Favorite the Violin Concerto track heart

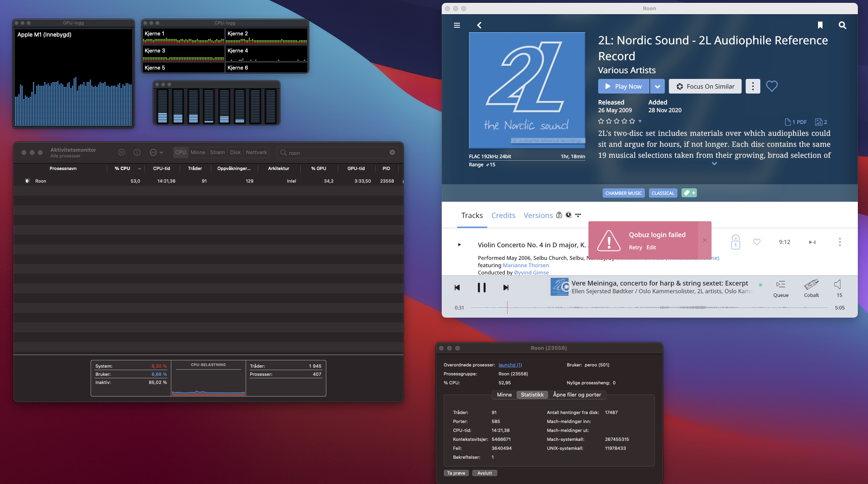tap(757, 242)
